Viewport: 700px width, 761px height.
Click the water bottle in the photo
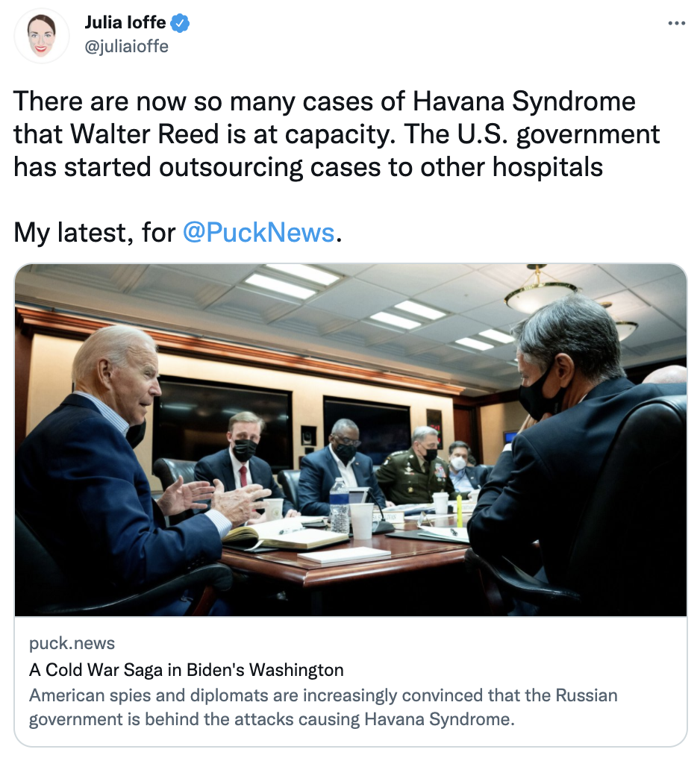[340, 506]
